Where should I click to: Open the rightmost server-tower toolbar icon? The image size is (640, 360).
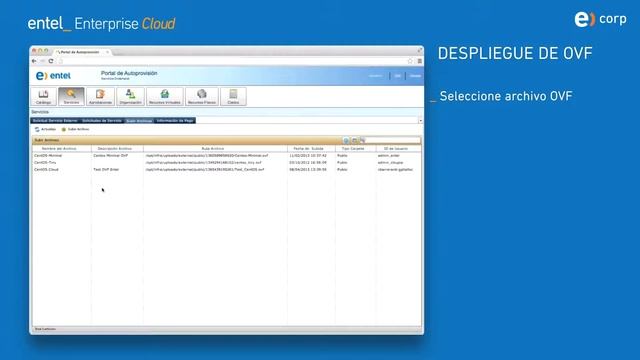pyautogui.click(x=233, y=96)
